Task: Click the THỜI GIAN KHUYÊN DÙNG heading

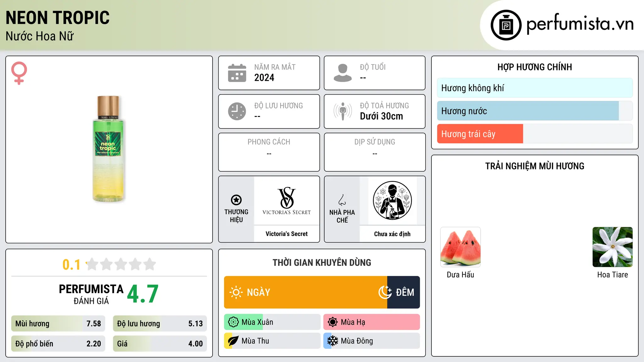Action: point(322,262)
